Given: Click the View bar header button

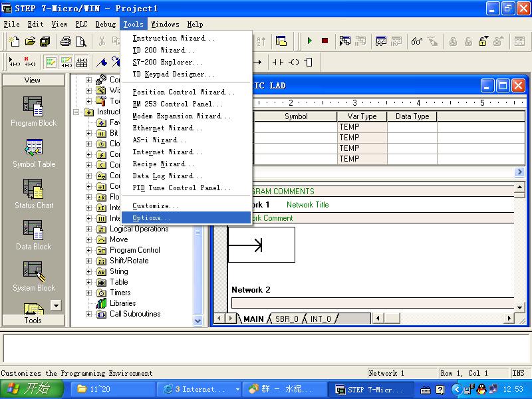Looking at the screenshot, I should [x=33, y=80].
